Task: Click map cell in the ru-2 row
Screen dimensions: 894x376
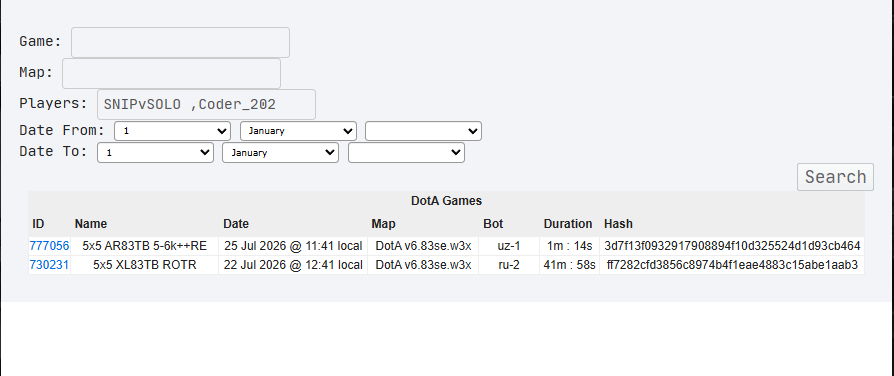Action: tap(423, 265)
